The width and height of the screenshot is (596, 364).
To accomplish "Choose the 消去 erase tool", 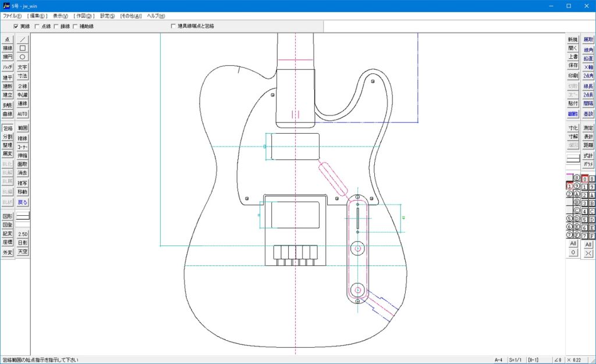I will (23, 173).
